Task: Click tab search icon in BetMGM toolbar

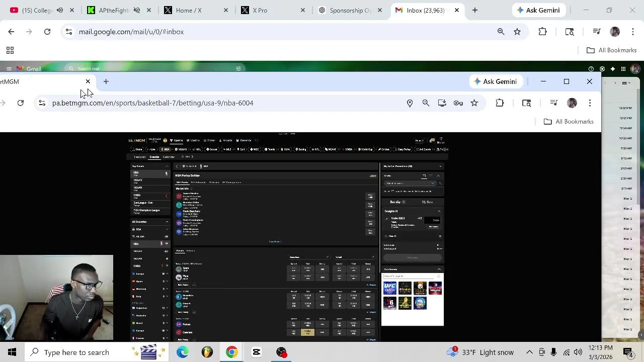Action: click(x=526, y=103)
